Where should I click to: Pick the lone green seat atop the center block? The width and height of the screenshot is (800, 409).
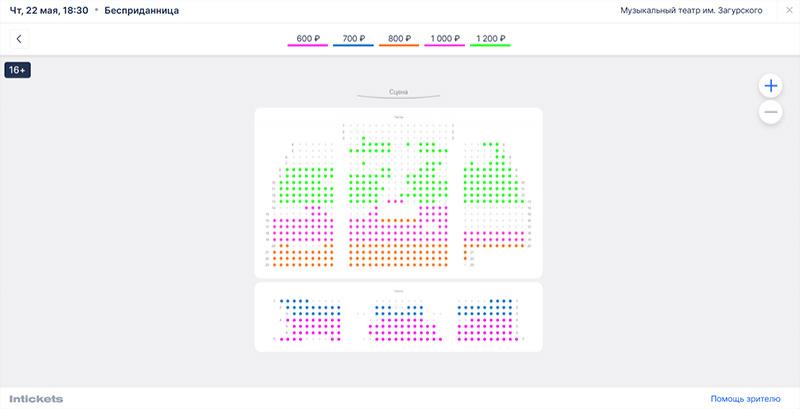tap(363, 138)
